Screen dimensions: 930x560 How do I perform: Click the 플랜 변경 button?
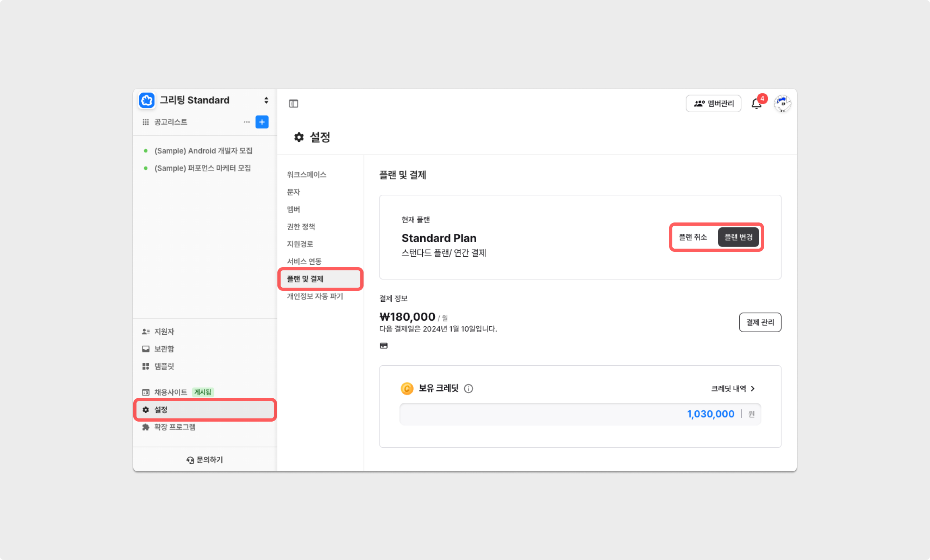point(738,237)
